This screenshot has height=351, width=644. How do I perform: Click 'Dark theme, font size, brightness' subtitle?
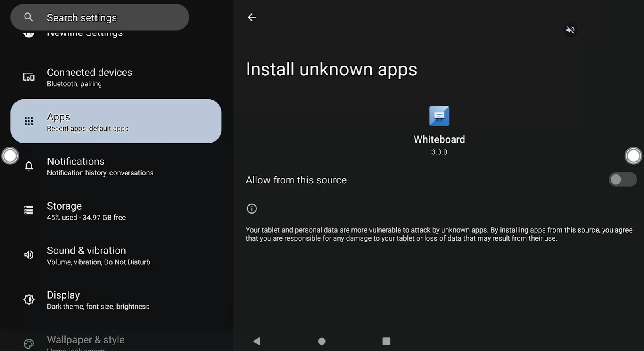click(x=98, y=307)
